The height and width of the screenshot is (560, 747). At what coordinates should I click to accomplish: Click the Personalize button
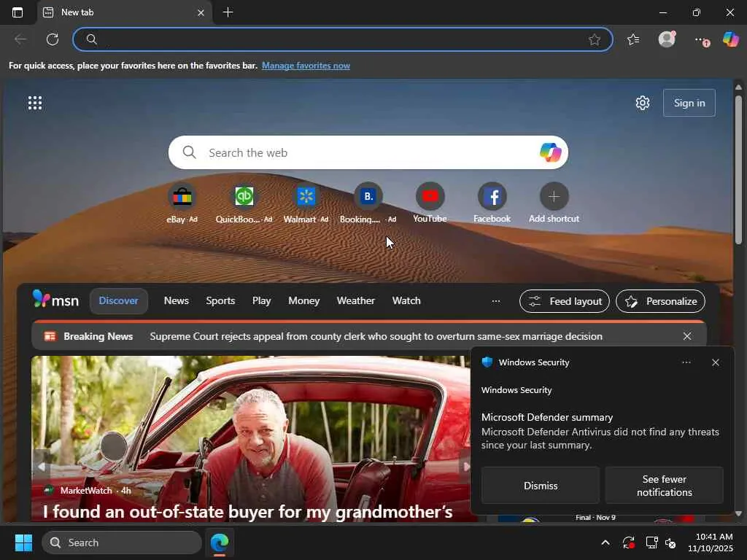(x=660, y=301)
